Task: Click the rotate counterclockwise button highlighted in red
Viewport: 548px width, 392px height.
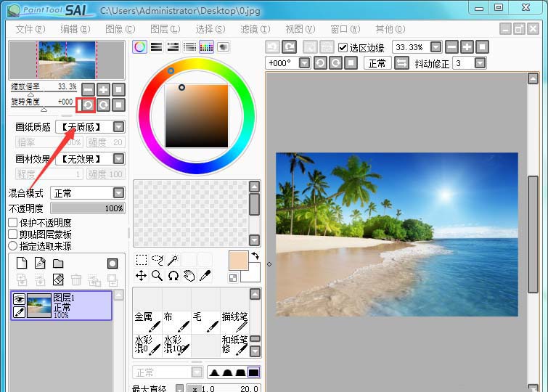Action: tap(87, 105)
